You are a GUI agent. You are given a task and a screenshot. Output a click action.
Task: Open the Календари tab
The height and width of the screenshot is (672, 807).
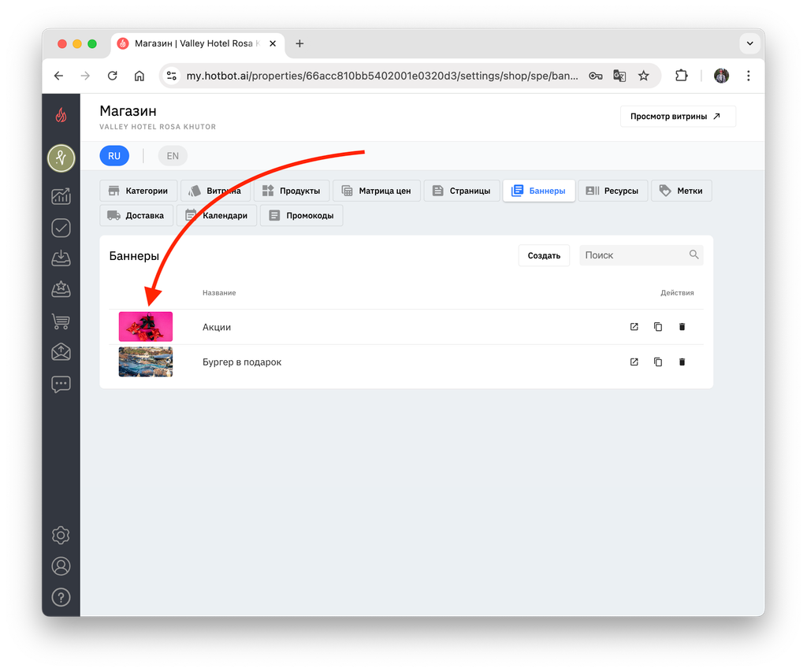(x=217, y=216)
